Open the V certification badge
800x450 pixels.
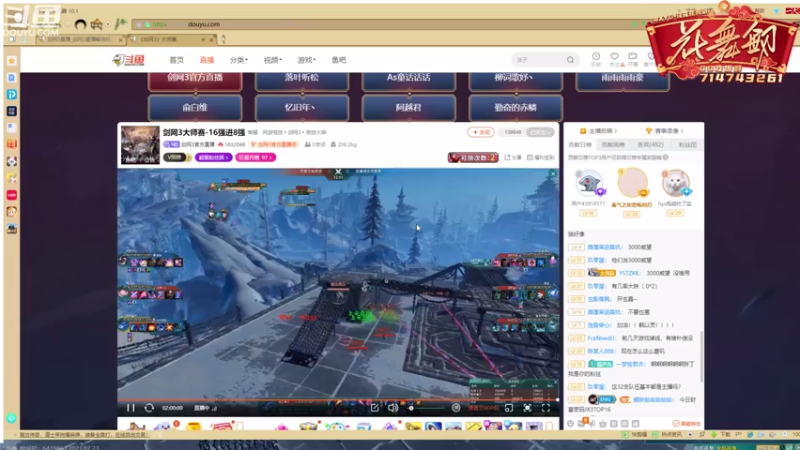pyautogui.click(x=176, y=157)
